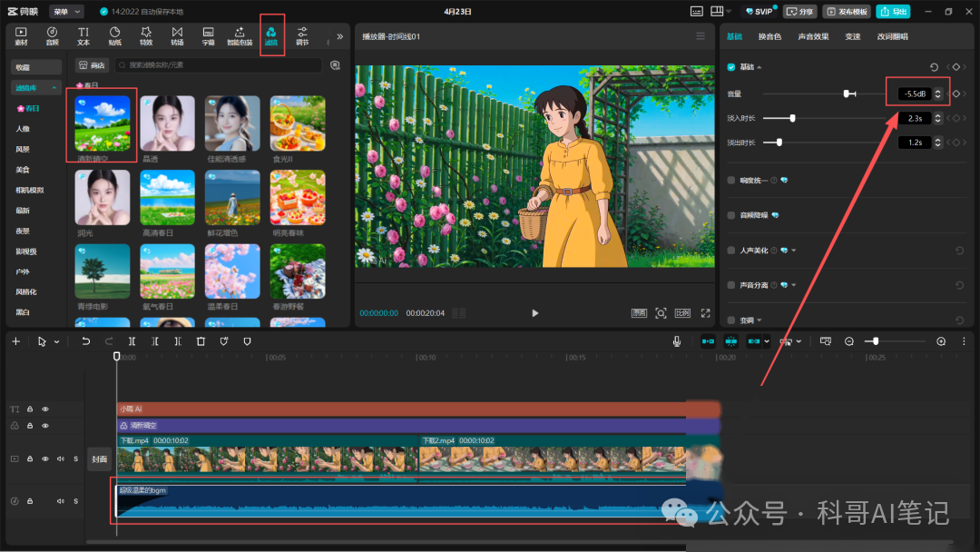Open the 特效 effects panel
Screen dimensions: 980x552
coord(145,36)
